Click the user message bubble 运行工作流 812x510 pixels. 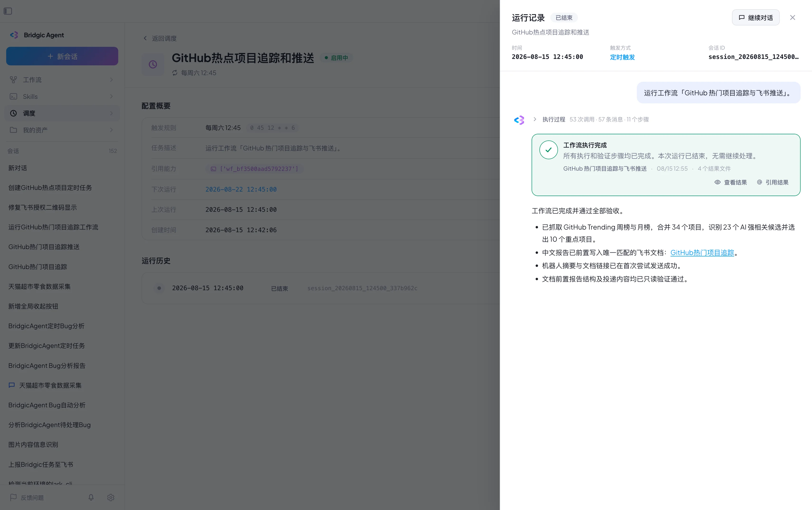click(718, 93)
